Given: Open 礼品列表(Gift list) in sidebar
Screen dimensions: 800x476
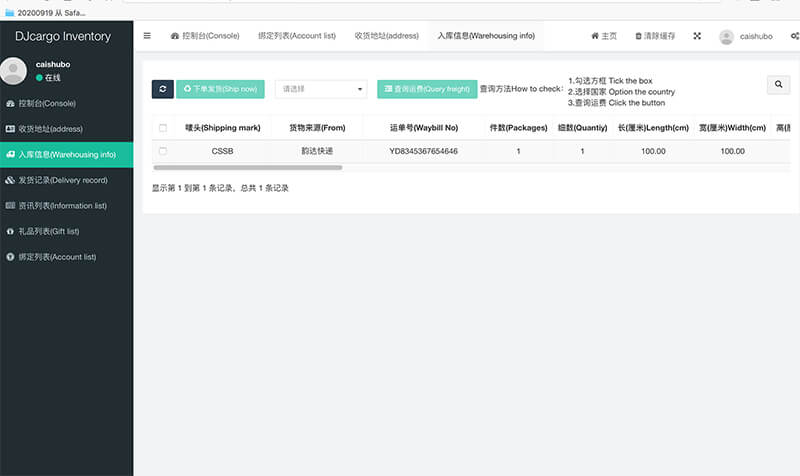Looking at the screenshot, I should pos(66,231).
